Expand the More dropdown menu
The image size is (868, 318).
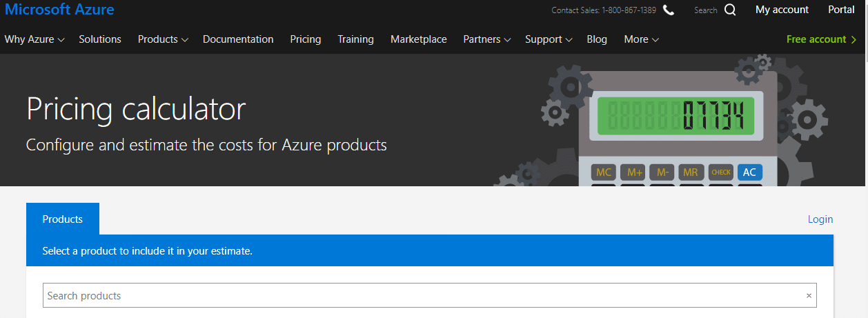click(x=641, y=39)
